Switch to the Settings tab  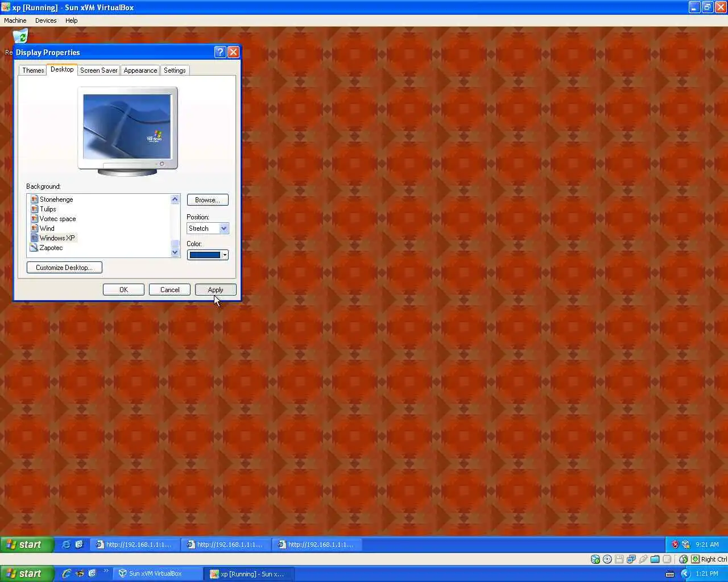coord(175,70)
